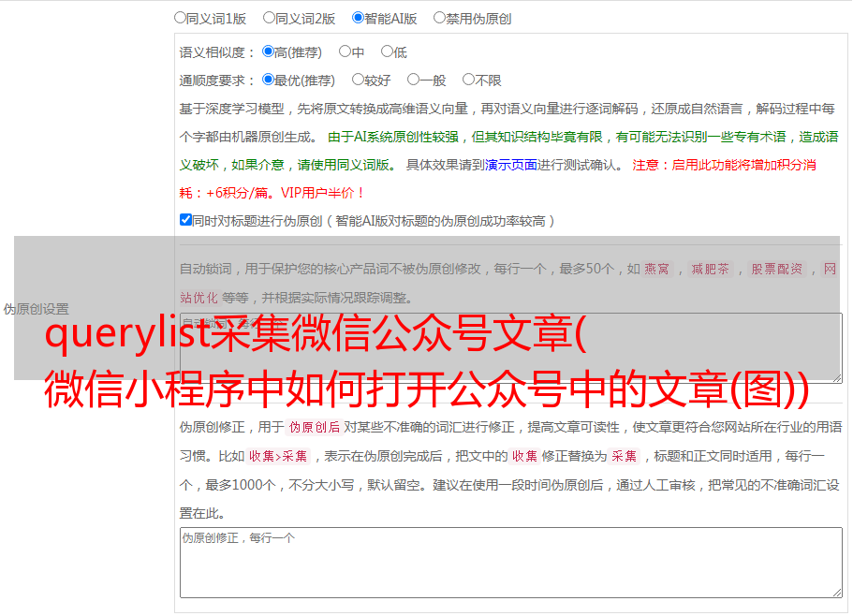Screen dimensions: 853x616
Task: Select the 同义词1版 radio option
Action: click(180, 18)
